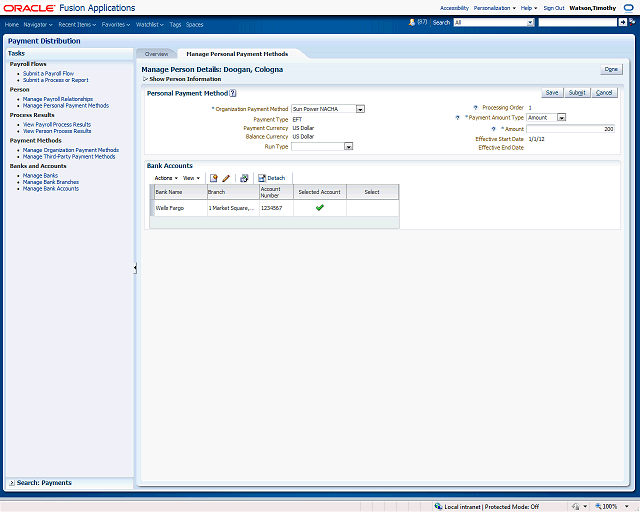
Task: Click the help icon beside the Amount field
Action: 493,129
